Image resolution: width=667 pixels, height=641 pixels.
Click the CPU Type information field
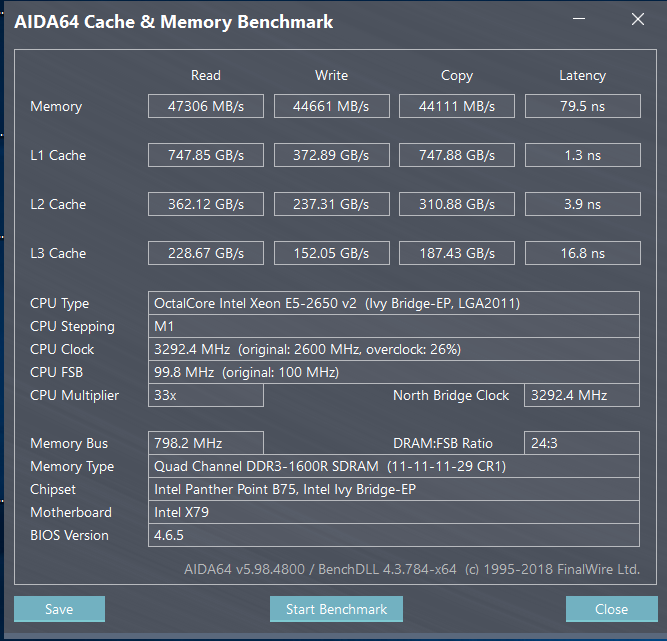[393, 303]
